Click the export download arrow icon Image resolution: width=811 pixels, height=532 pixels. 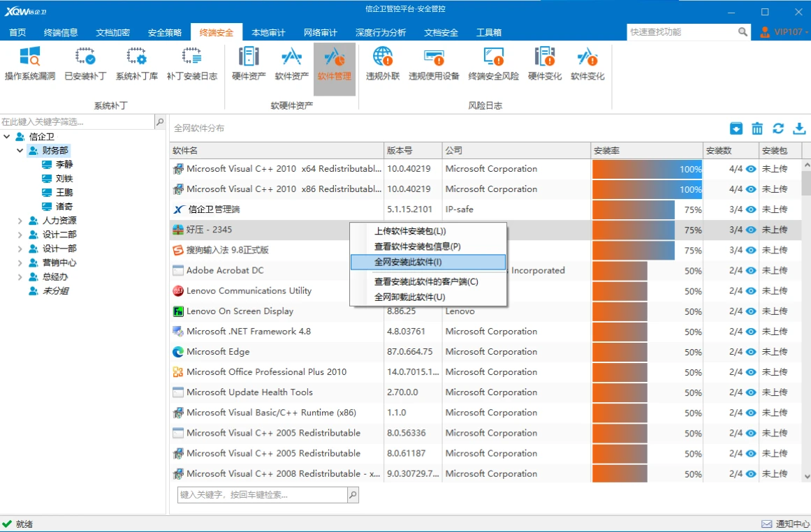[800, 128]
